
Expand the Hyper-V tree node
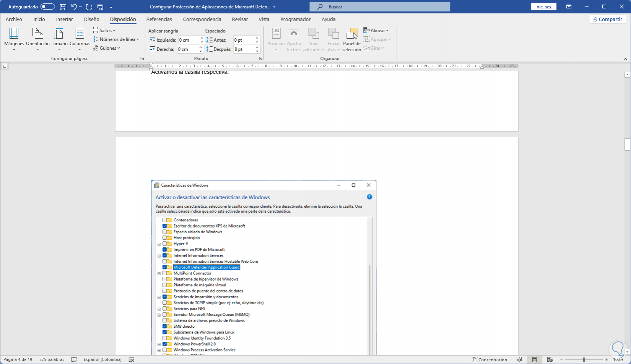159,244
